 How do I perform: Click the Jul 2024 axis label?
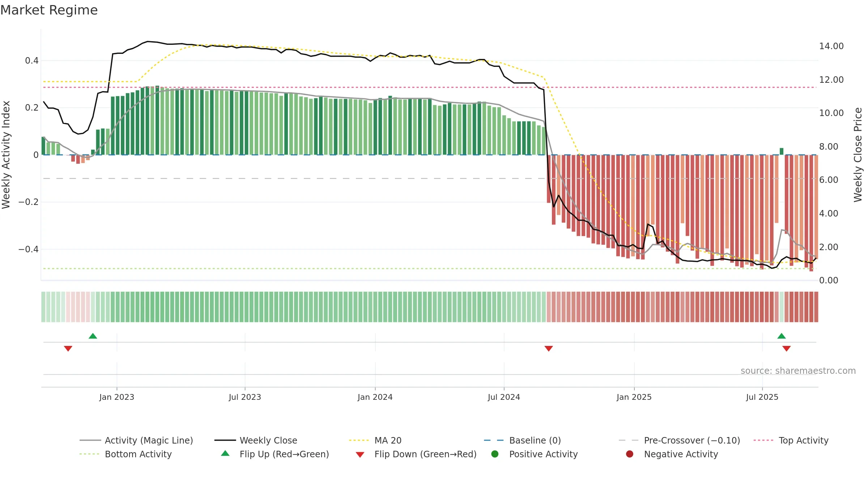coord(504,397)
